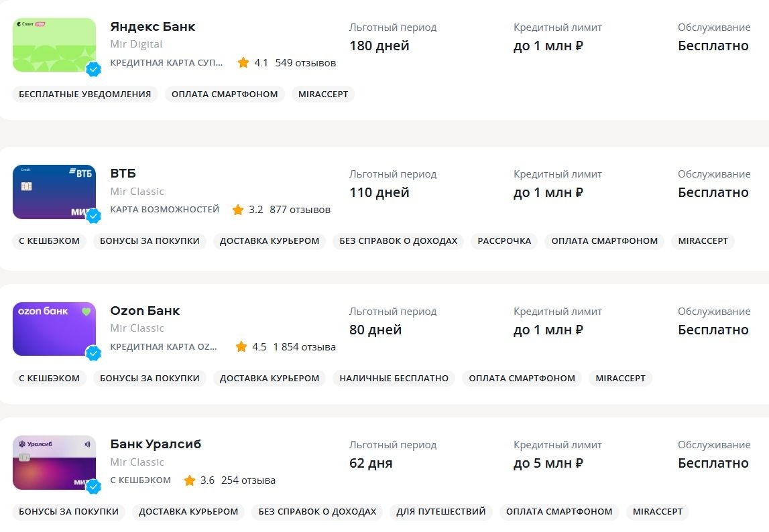The image size is (769, 532).
Task: Click the rating star next to 4.1
Action: [243, 62]
